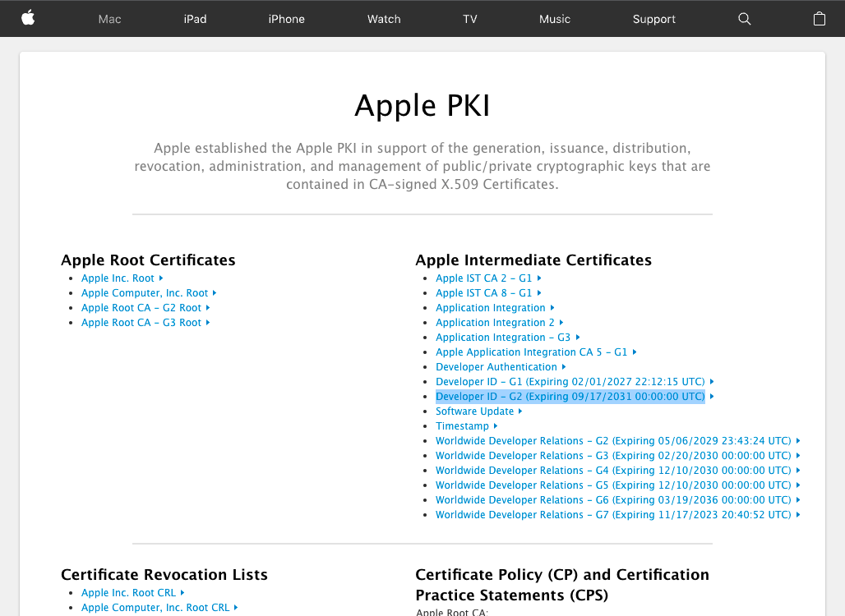Click the Apple PKI page heading

pos(422,105)
